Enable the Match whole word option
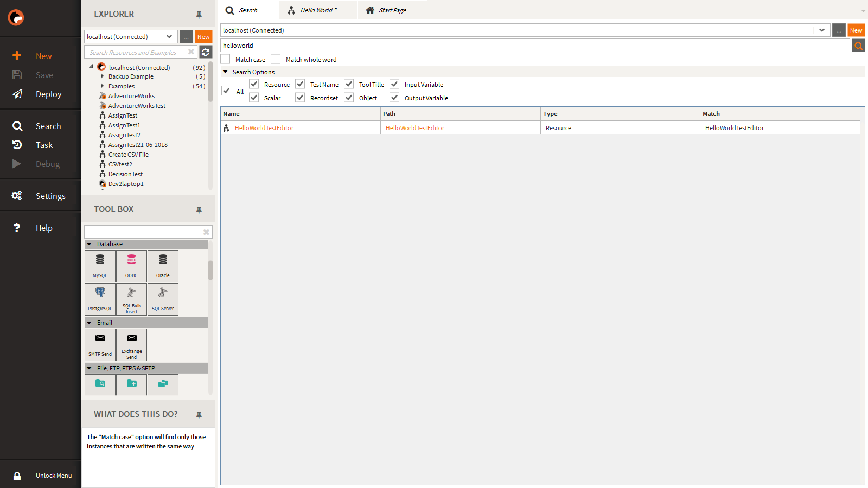This screenshot has width=868, height=488. (276, 59)
